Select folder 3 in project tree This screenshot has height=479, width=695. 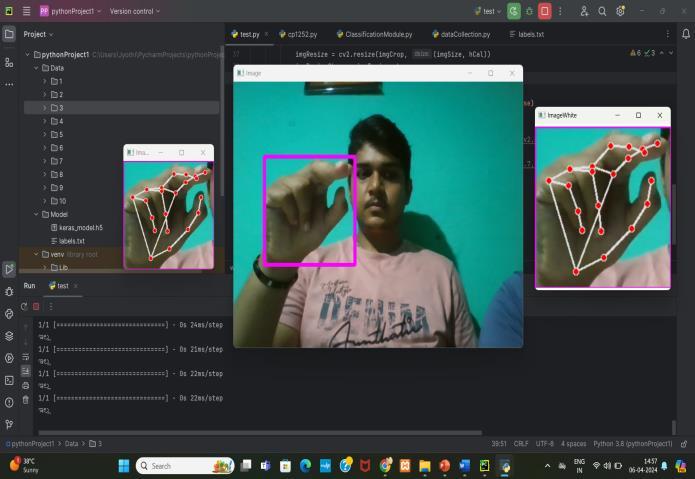pyautogui.click(x=121, y=108)
